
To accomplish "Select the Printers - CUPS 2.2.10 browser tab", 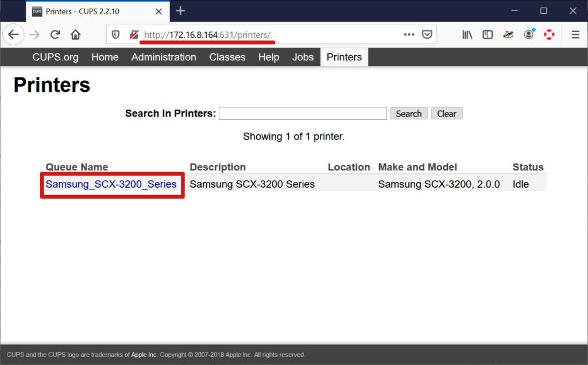I will point(98,11).
